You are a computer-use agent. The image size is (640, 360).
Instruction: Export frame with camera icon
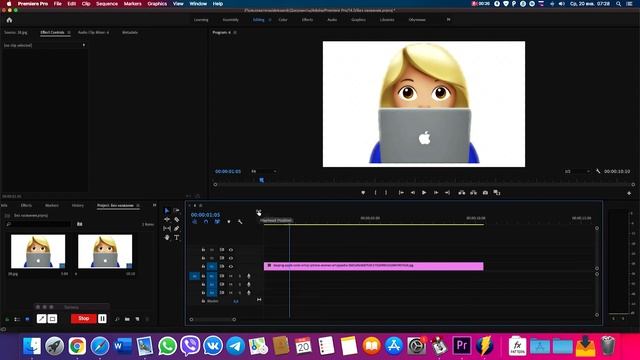(x=485, y=193)
